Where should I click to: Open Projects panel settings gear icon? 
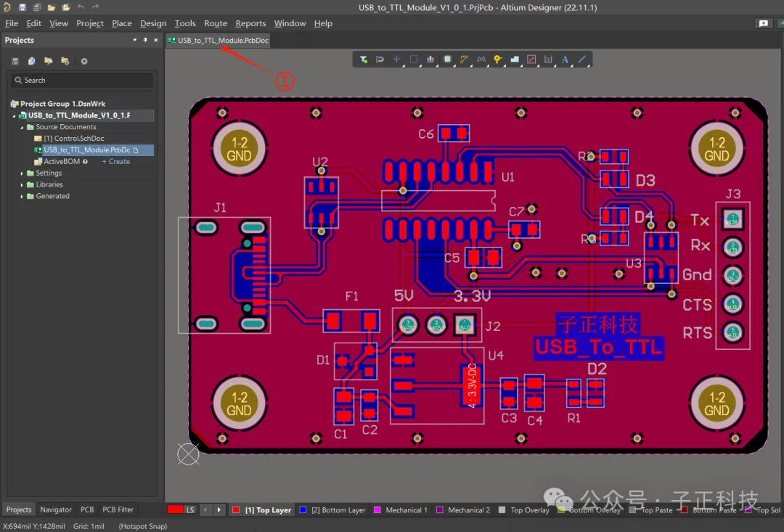pyautogui.click(x=84, y=61)
